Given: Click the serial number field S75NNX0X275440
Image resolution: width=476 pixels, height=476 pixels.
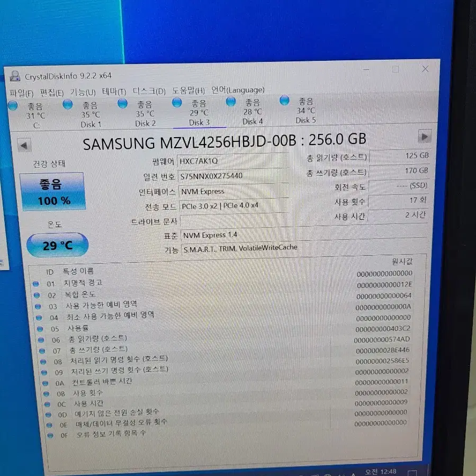Looking at the screenshot, I should (233, 175).
